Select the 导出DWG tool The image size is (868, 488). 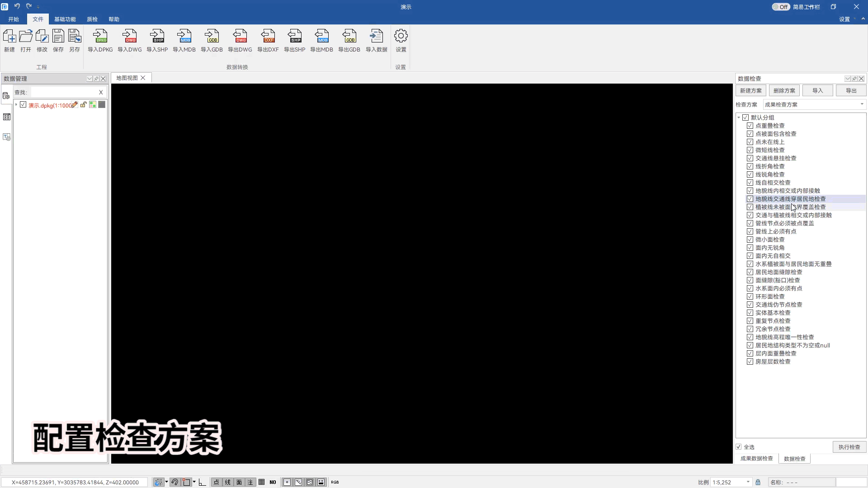(x=240, y=41)
